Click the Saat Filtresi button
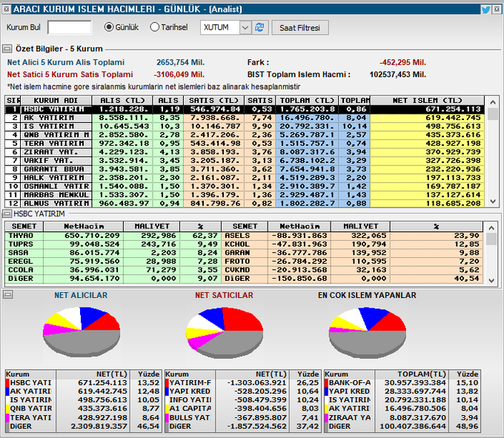The height and width of the screenshot is (438, 504). click(x=300, y=28)
